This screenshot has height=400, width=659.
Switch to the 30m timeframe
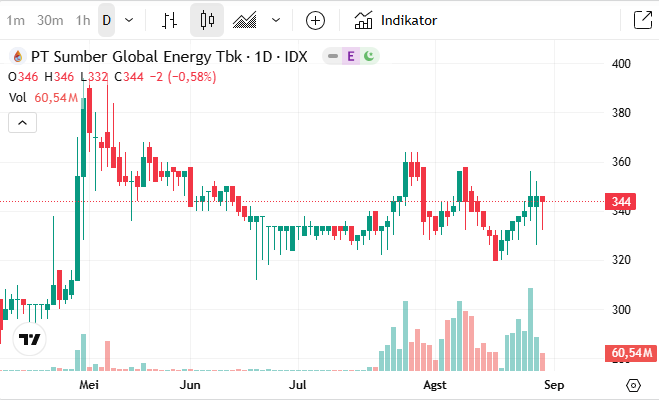pos(50,20)
